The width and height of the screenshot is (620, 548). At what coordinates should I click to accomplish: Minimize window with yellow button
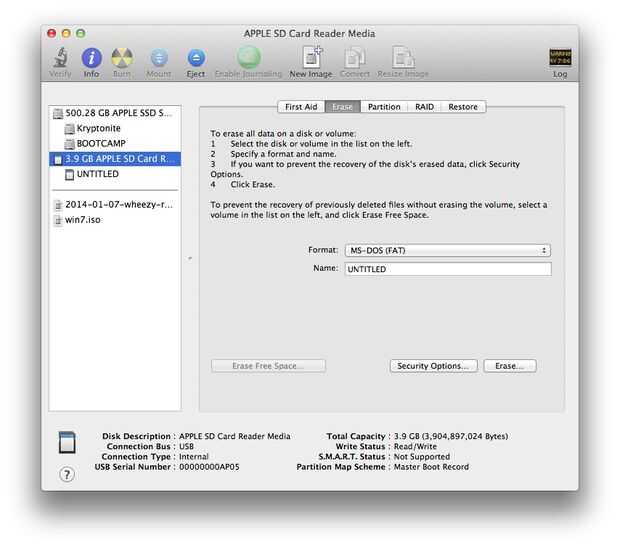coord(66,33)
